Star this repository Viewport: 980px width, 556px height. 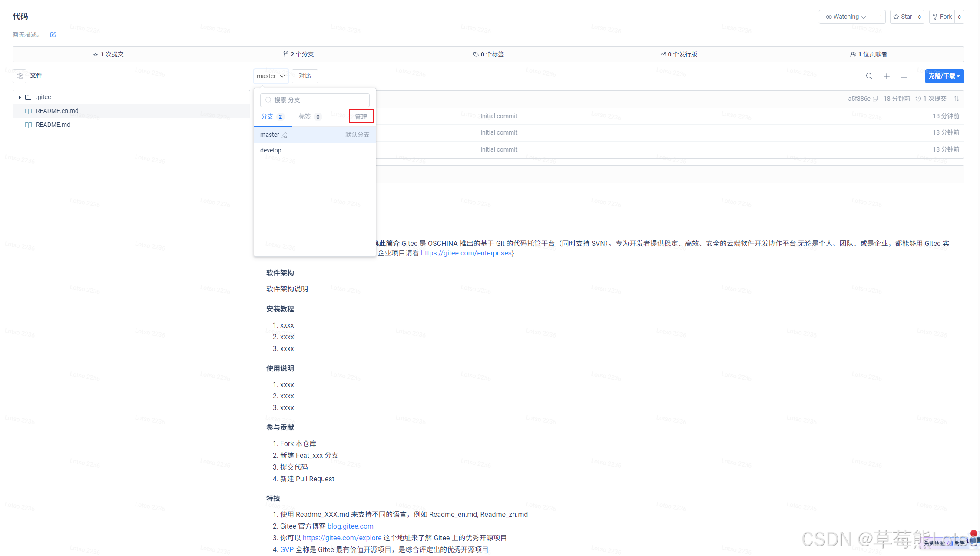(x=902, y=17)
